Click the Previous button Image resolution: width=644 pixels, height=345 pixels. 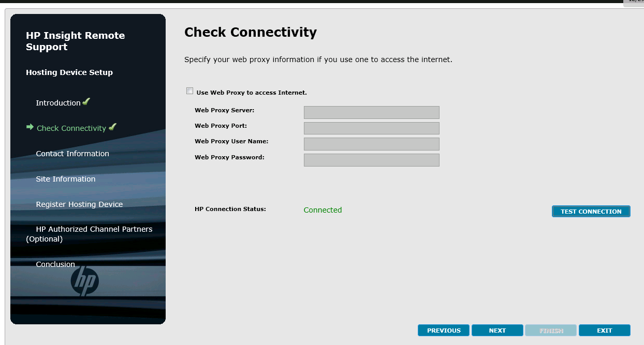[x=444, y=331]
